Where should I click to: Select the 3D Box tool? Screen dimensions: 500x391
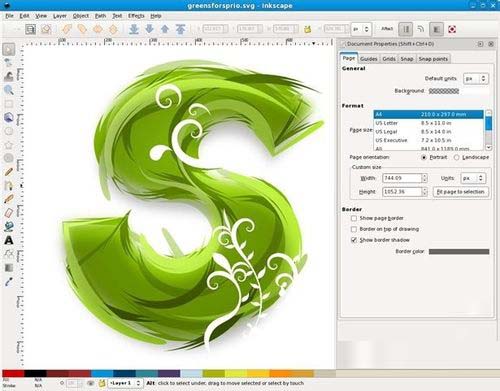point(9,117)
